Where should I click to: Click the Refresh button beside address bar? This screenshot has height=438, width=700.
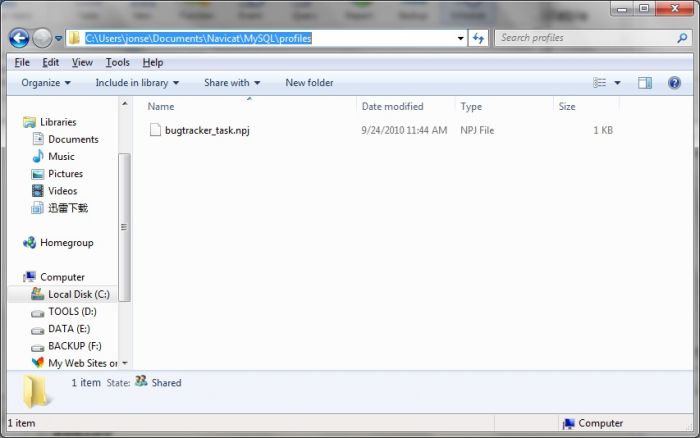coord(478,38)
